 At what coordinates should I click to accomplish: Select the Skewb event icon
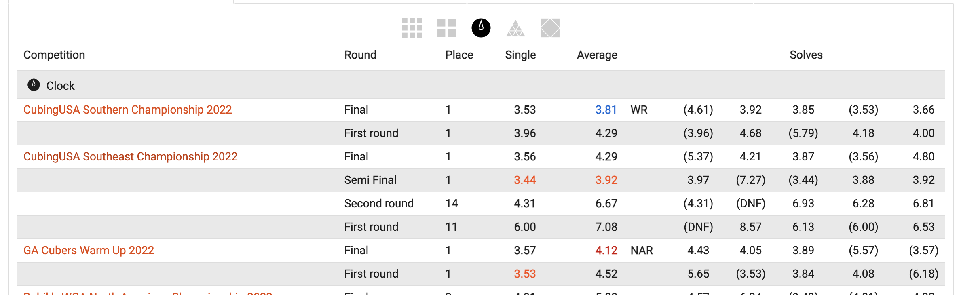(550, 28)
